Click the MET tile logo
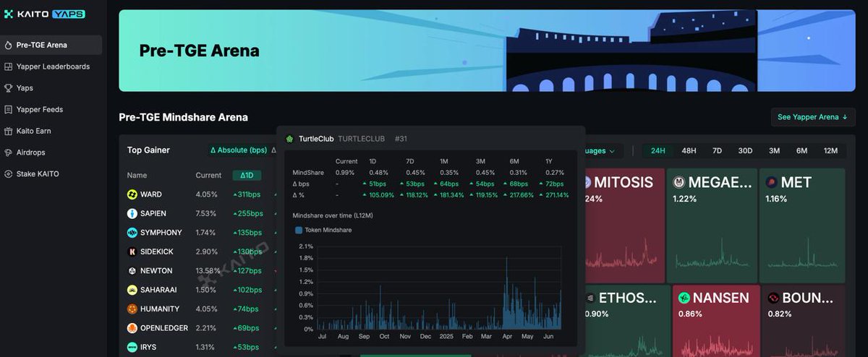 click(x=772, y=182)
